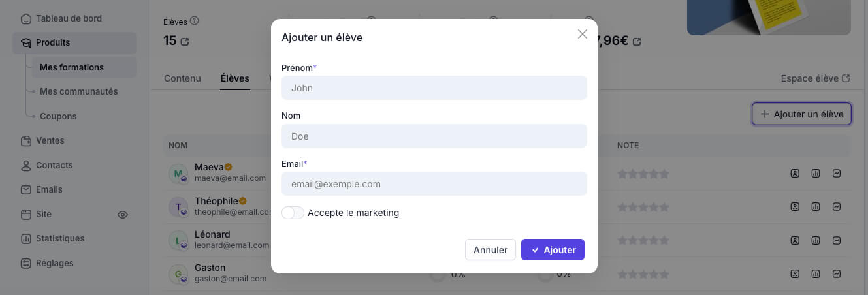Open the bar chart icon in Théophile's row

coord(816,207)
